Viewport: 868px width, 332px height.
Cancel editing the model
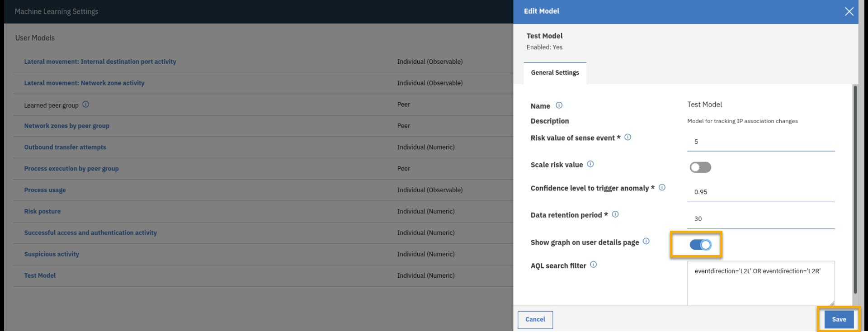click(535, 319)
